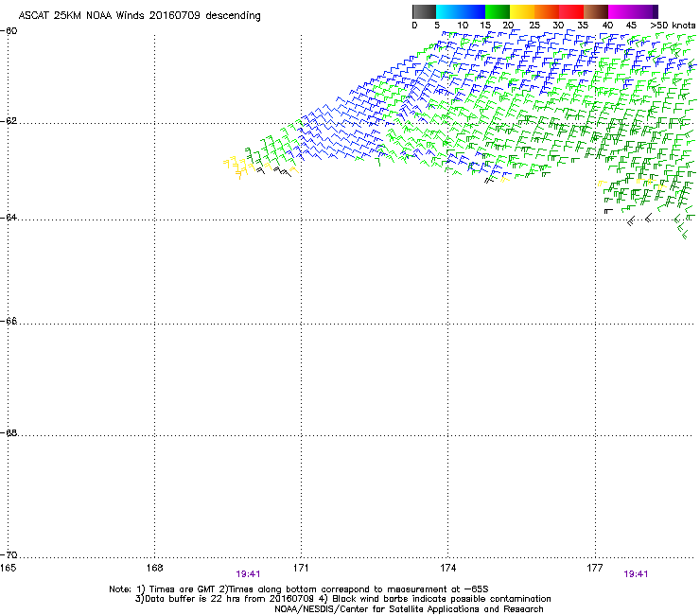The height and width of the screenshot is (615, 700).
Task: Click the green 15-20 knots color segment
Action: tap(498, 11)
